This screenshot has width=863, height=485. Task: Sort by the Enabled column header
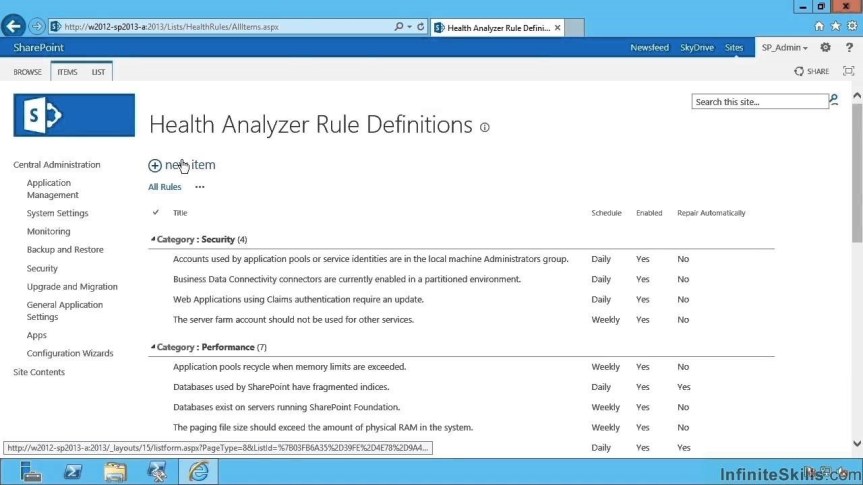649,212
